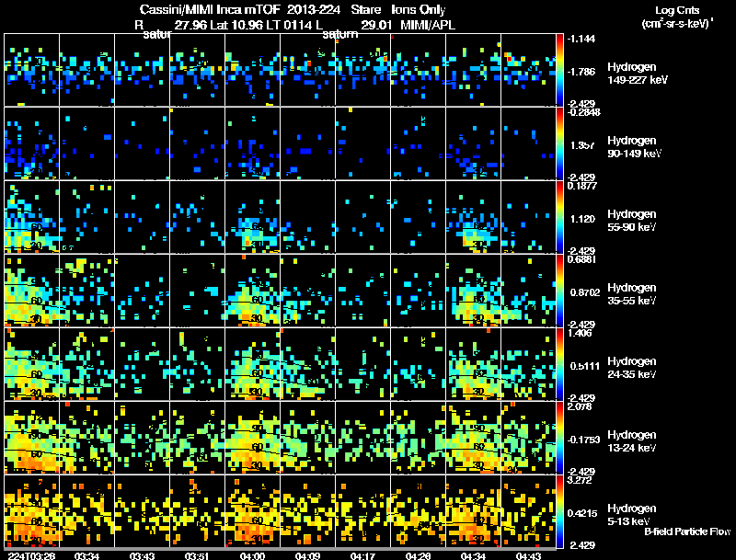Click the colorbar beside Hydrogen 90-149 keV
This screenshot has width=736, height=560.
(559, 143)
